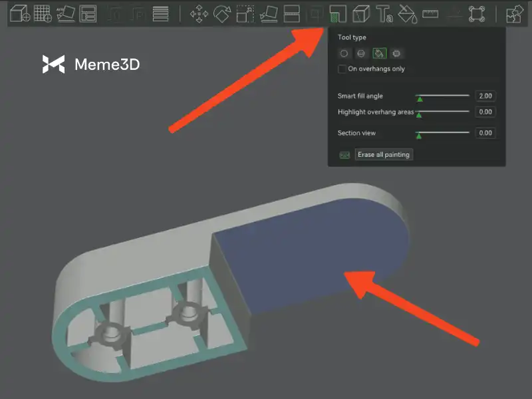Open the Color painting bucket tool
This screenshot has height=399, width=532.
coord(406,13)
